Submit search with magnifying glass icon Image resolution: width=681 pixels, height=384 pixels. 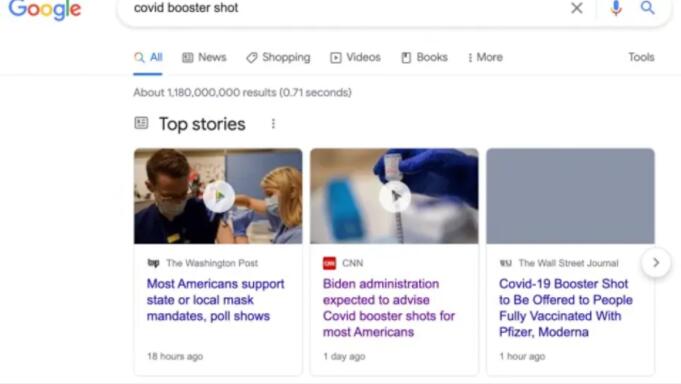tap(647, 8)
